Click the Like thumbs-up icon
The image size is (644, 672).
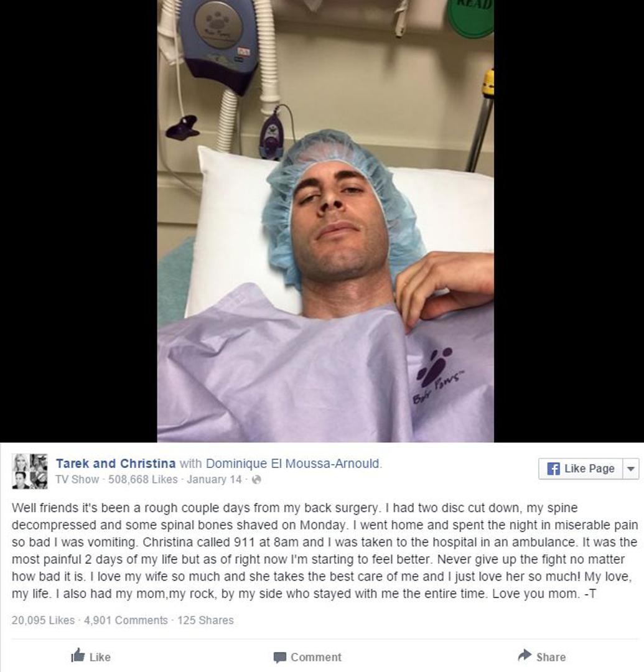click(x=78, y=655)
